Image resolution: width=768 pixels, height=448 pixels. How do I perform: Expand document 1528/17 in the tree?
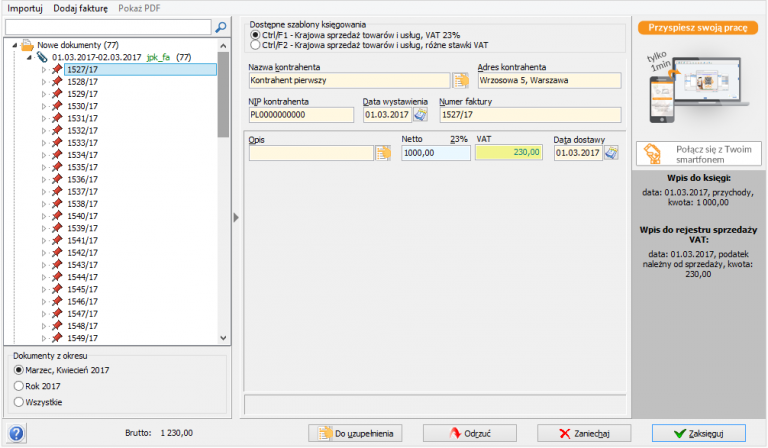coord(43,82)
